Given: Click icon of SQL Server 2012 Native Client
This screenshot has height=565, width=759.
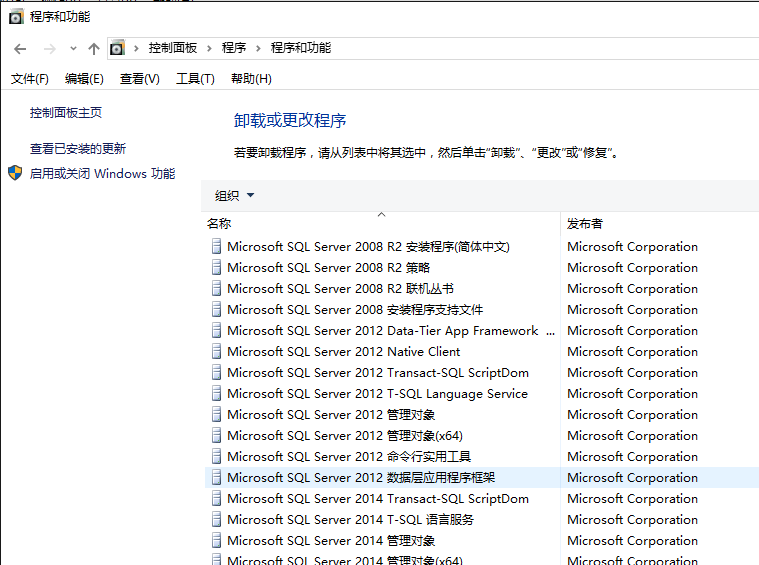Looking at the screenshot, I should pos(216,351).
